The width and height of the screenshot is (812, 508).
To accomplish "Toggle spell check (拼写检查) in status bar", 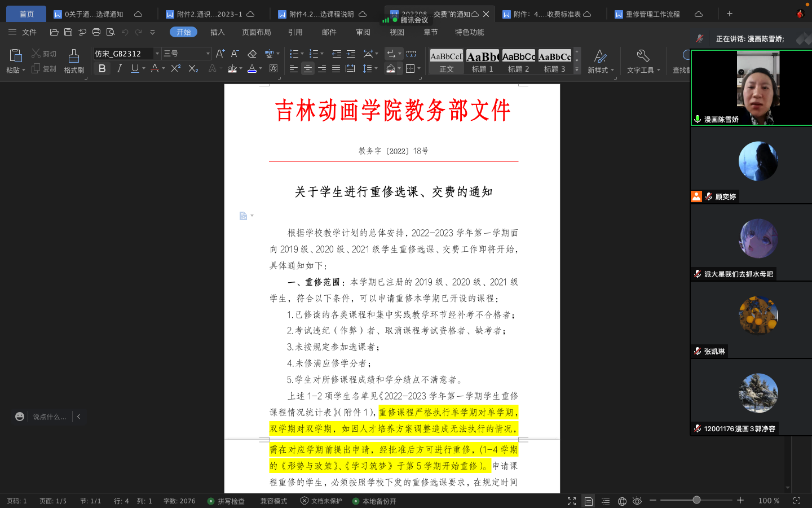I will pyautogui.click(x=226, y=501).
